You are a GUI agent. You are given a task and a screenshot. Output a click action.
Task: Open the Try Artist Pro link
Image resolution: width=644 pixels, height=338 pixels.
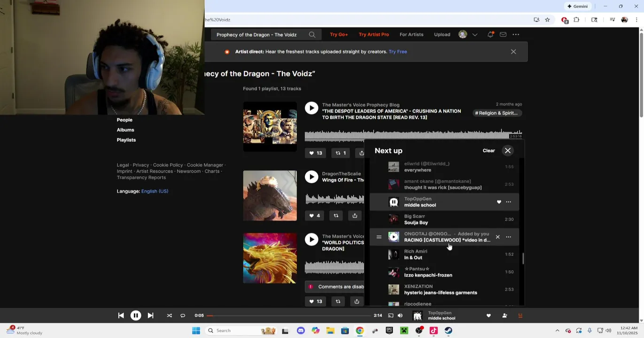(x=373, y=34)
